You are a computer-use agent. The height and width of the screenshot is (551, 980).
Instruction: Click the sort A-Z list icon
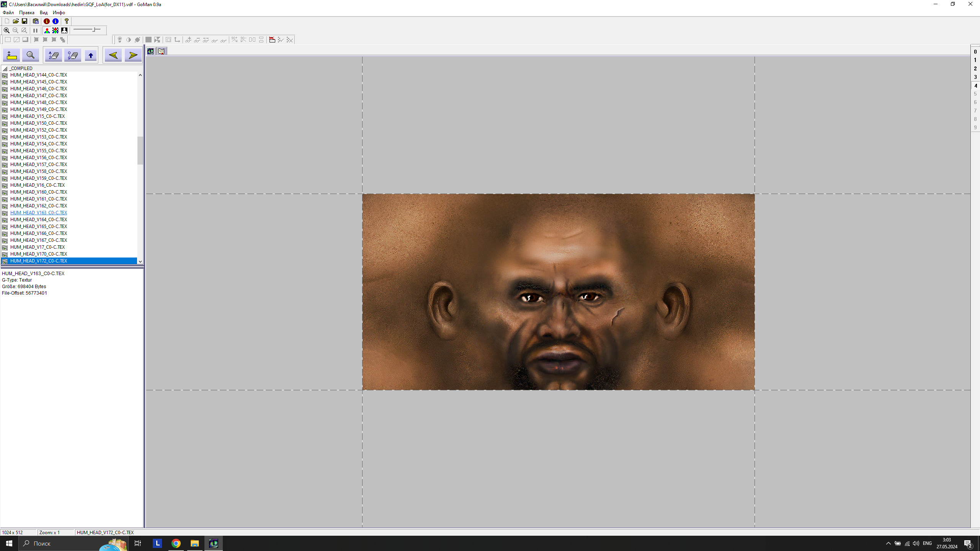point(54,55)
